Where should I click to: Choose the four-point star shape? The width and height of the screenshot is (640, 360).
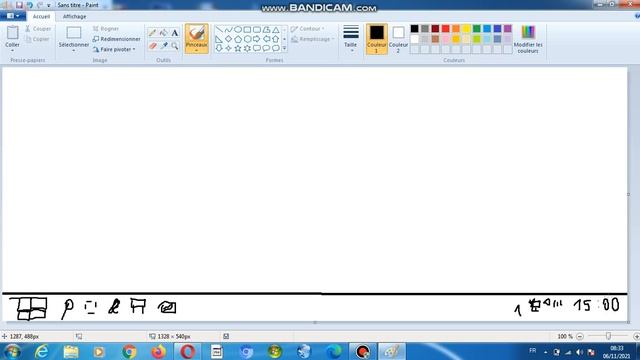229,48
